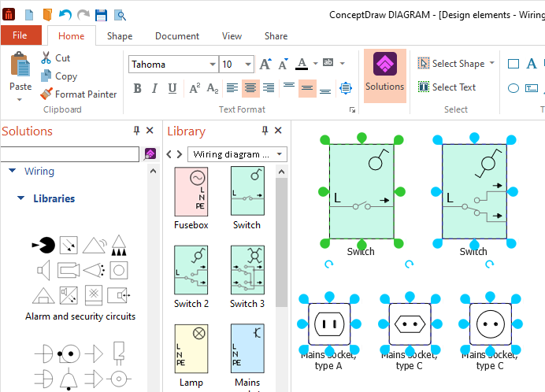This screenshot has width=545, height=392.
Task: Open text highlight dropdown arrow
Action: (343, 63)
